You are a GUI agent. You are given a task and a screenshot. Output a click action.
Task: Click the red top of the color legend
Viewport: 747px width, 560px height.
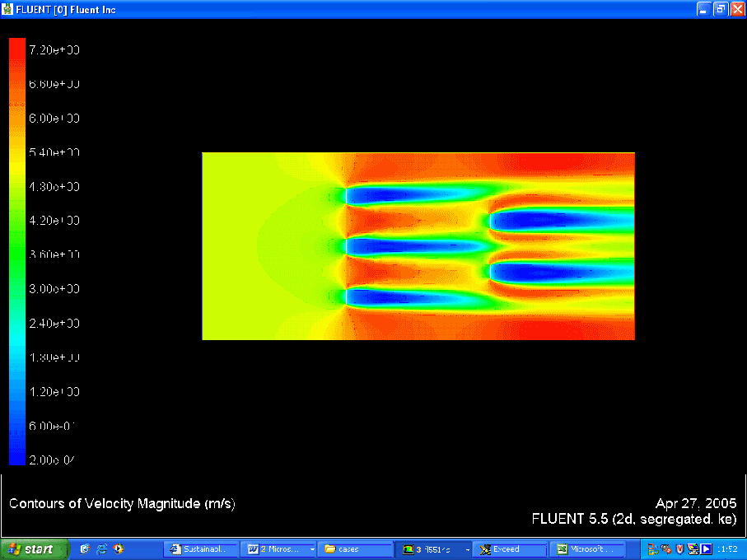[17, 46]
